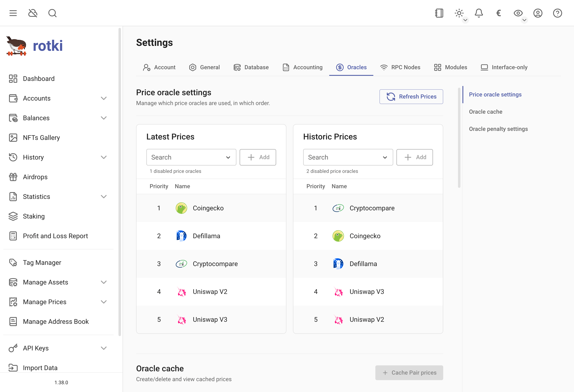Click Cache Pair prices button
The image size is (574, 392).
point(409,373)
